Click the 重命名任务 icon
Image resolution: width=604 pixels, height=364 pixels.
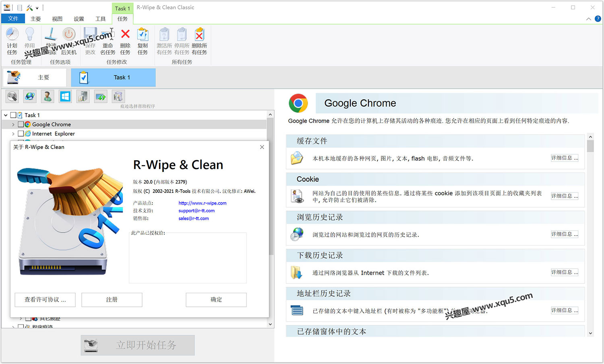[108, 35]
